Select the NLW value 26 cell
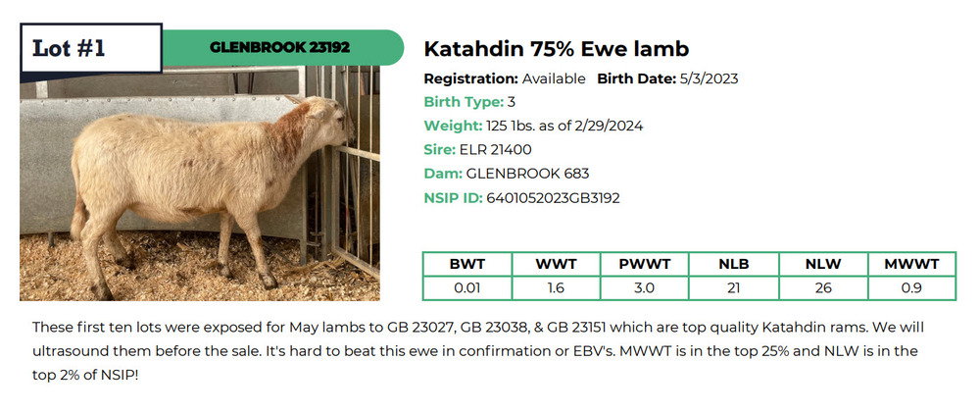Image resolution: width=980 pixels, height=412 pixels. pyautogui.click(x=822, y=288)
